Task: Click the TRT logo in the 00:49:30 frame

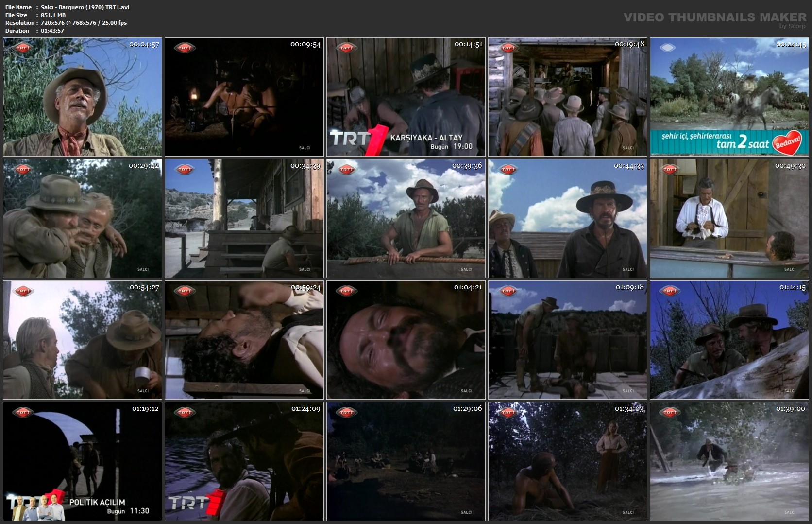Action: [670, 169]
